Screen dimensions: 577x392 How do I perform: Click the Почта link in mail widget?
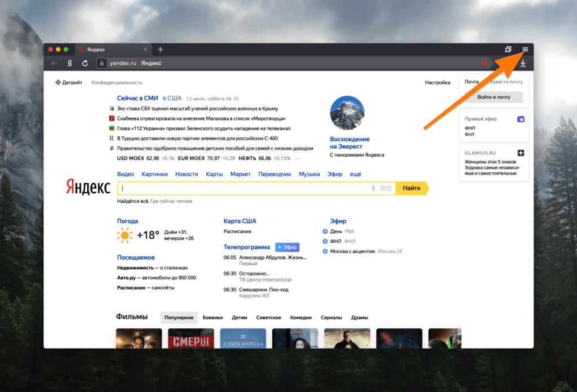(x=472, y=82)
